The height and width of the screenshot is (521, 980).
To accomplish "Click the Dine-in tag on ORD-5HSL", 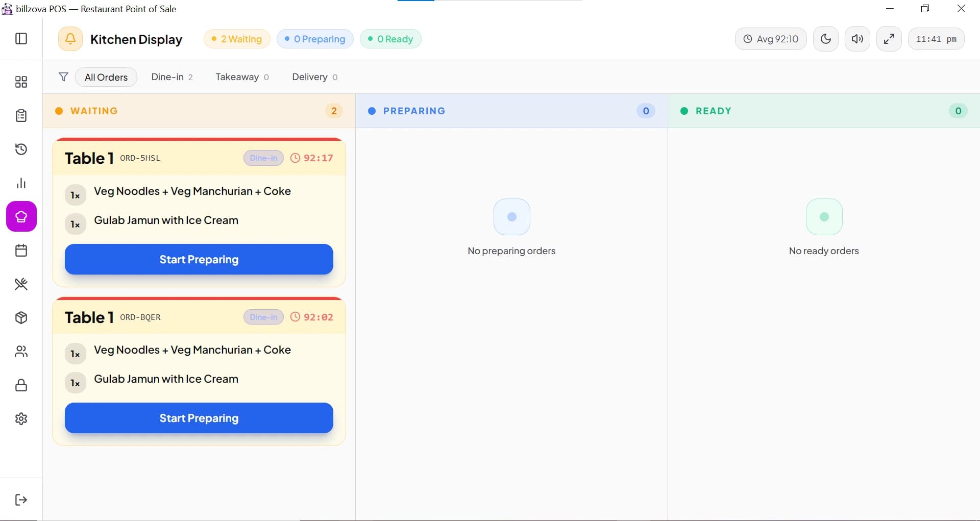I will [263, 158].
